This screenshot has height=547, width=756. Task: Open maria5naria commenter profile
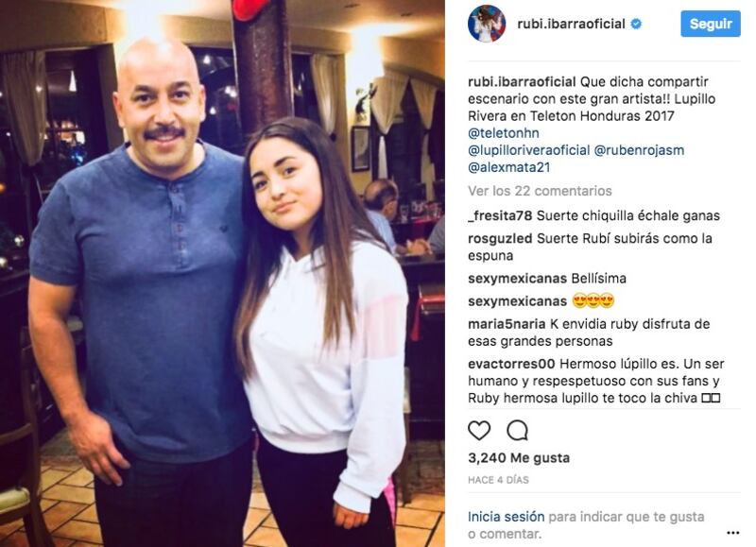pos(507,324)
